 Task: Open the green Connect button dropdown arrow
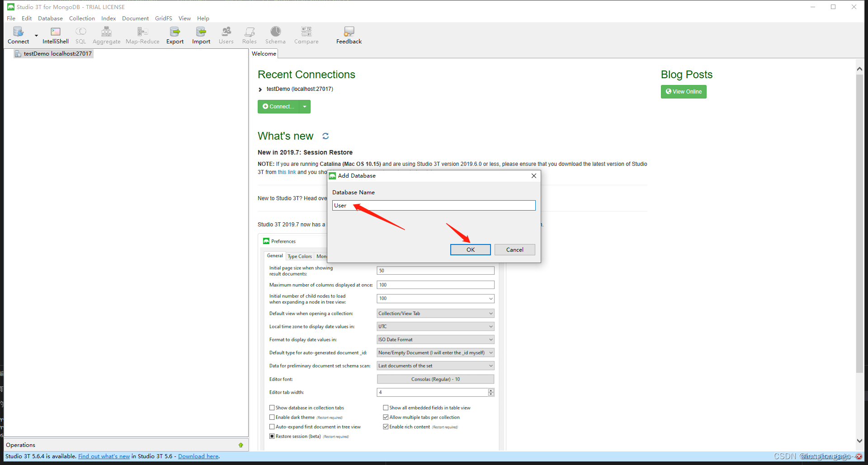305,107
